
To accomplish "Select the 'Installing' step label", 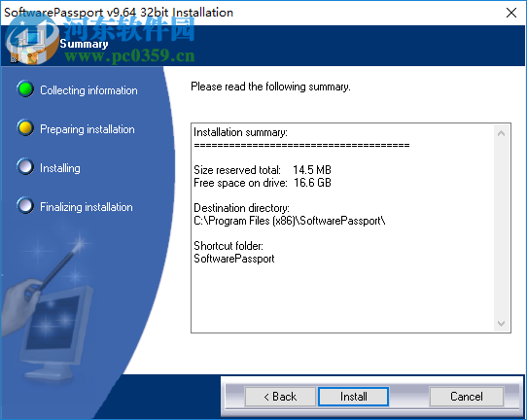I will [x=60, y=168].
